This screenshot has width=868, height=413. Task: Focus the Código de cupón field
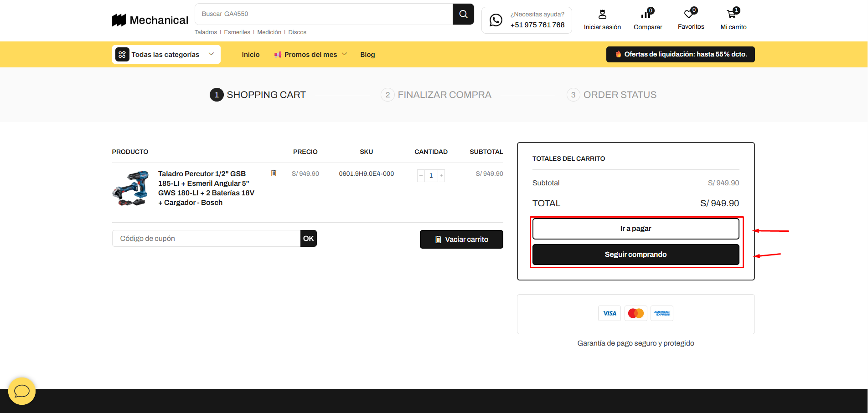pos(206,239)
